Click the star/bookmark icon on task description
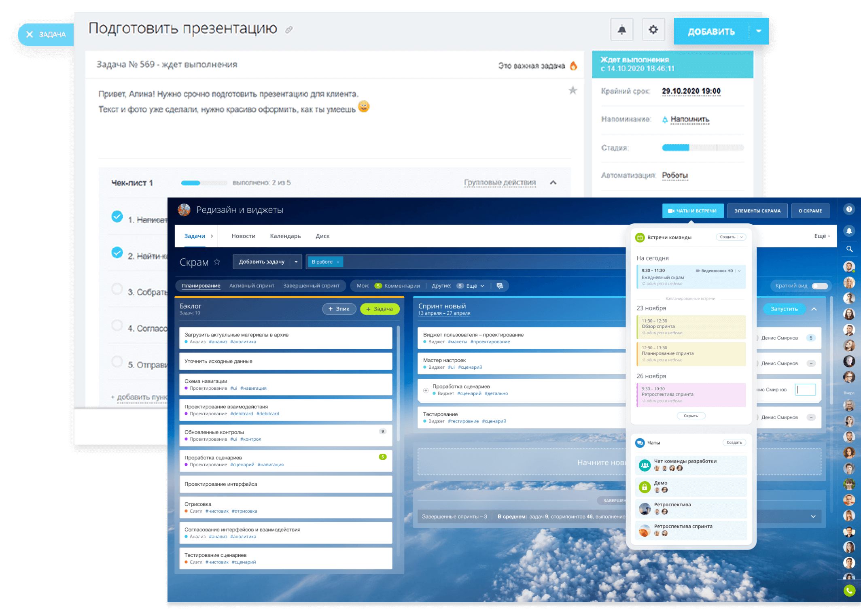 tap(572, 91)
